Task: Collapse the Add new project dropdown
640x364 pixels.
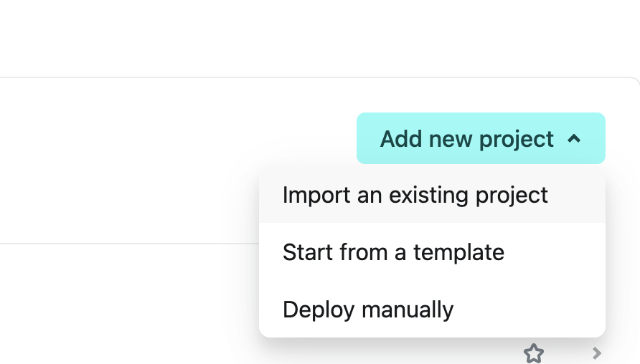Action: point(481,138)
